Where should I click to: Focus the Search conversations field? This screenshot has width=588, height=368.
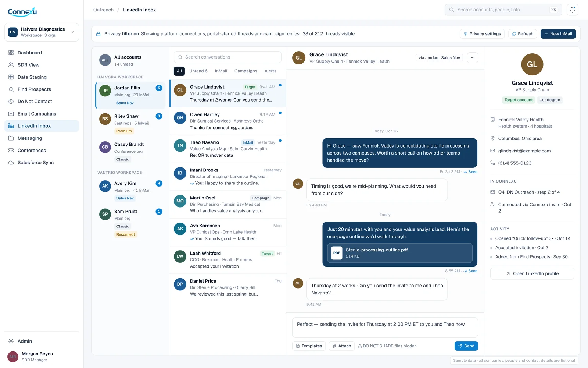(227, 57)
